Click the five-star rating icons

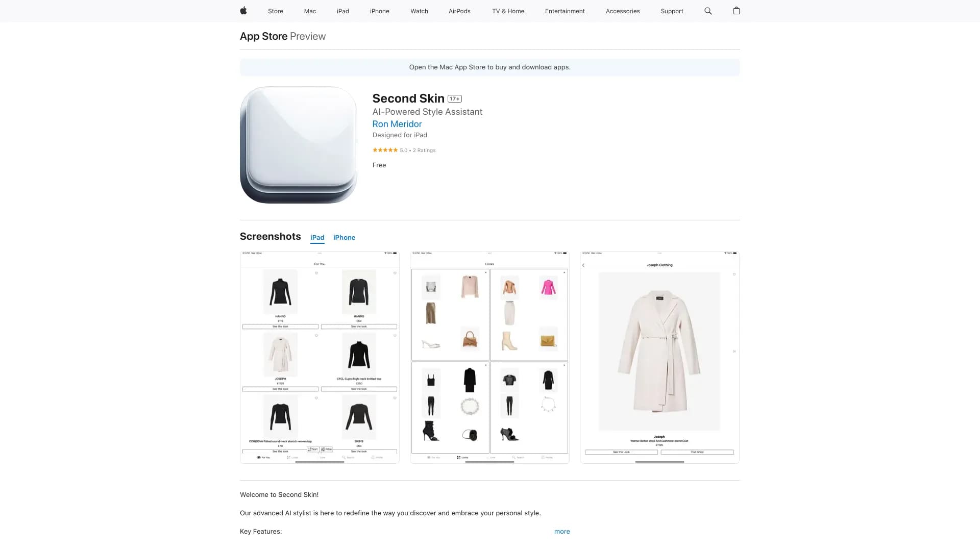tap(385, 150)
